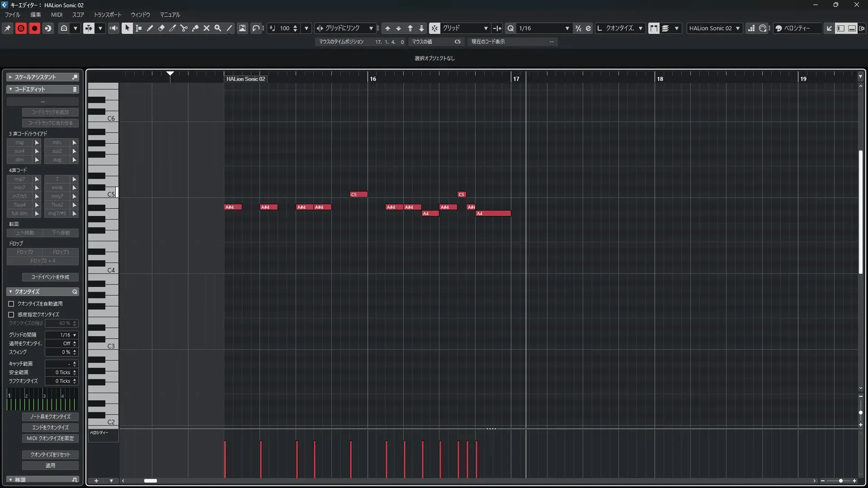
Task: Select the Zoom magnifier tool
Action: tap(218, 28)
